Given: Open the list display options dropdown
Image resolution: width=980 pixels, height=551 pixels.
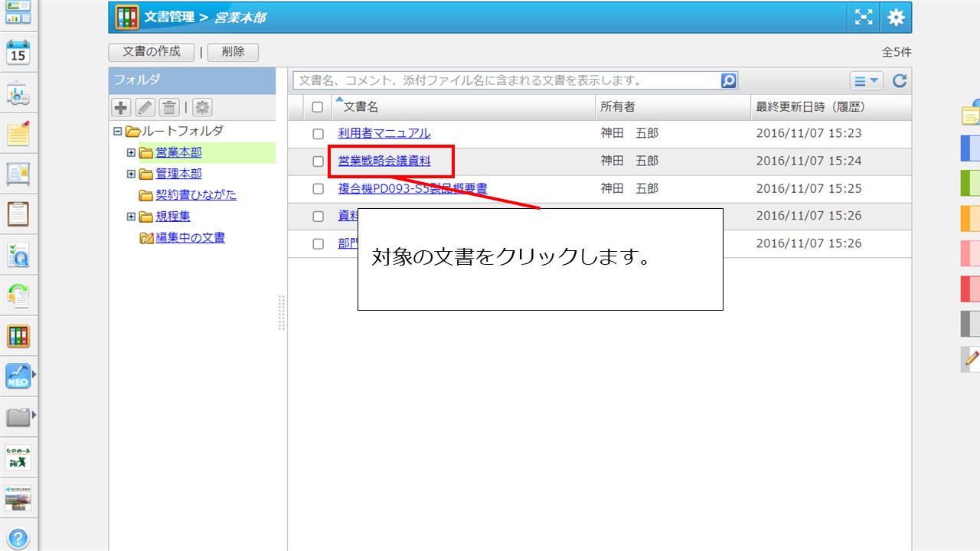Looking at the screenshot, I should coord(866,80).
